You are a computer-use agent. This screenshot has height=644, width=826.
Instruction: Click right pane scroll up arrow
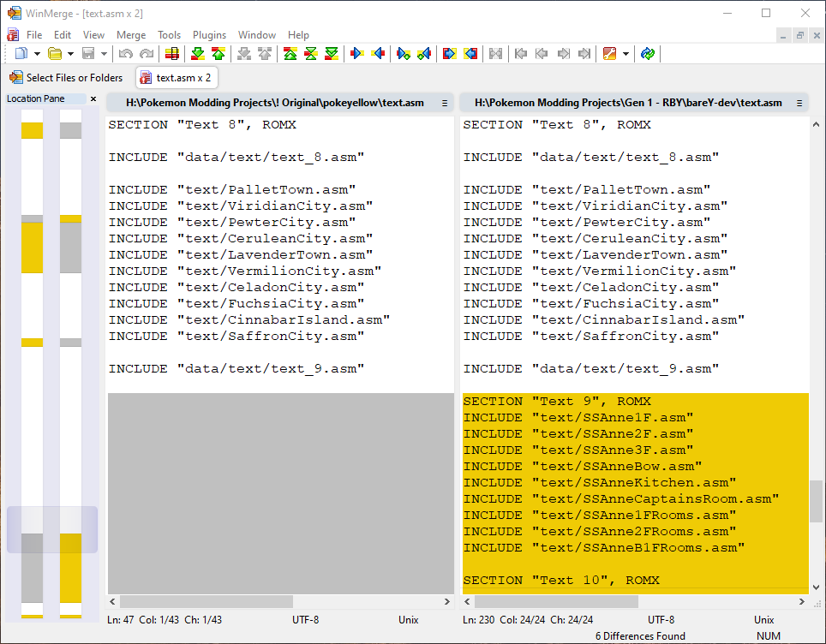point(816,125)
